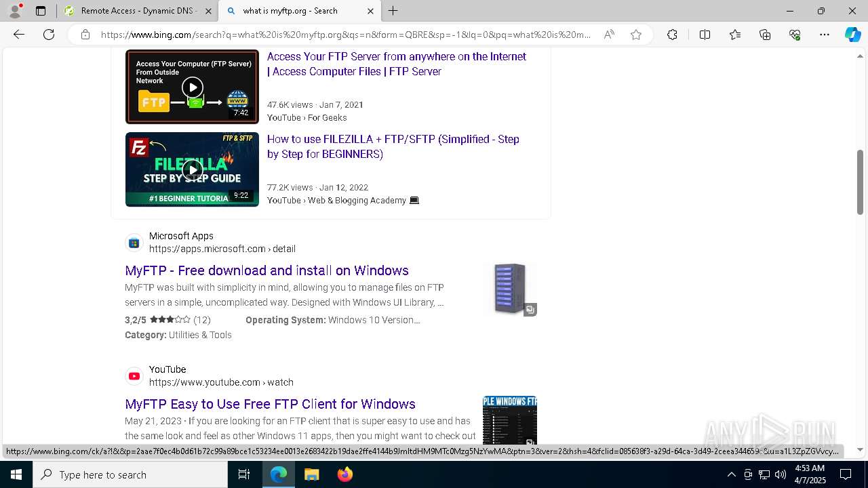View site information lock icon
This screenshot has height=488, width=868.
85,35
